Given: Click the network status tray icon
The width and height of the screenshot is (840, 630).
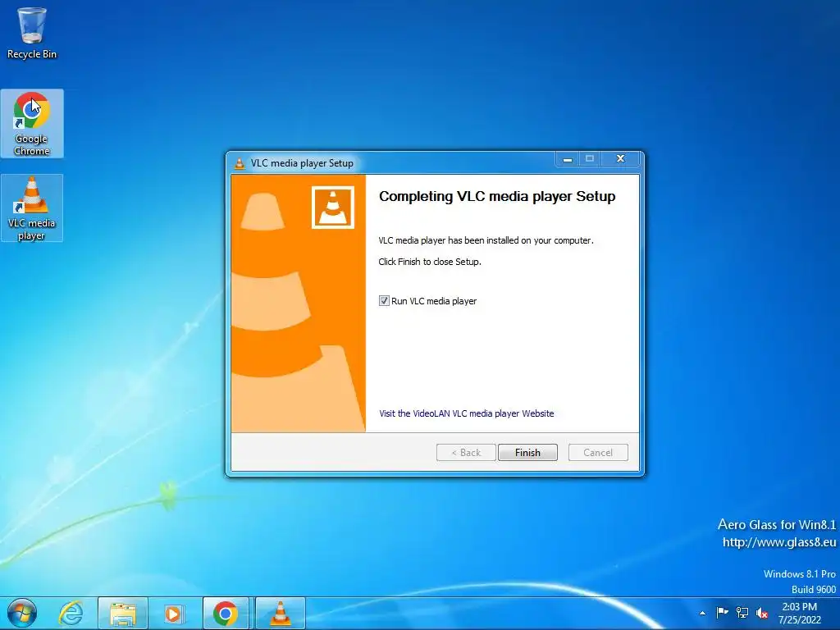Looking at the screenshot, I should pos(742,612).
